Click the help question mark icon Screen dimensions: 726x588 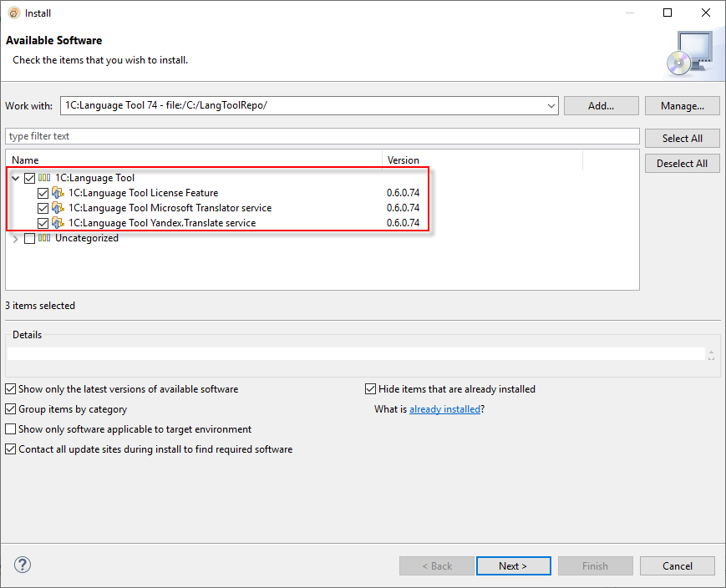click(23, 565)
